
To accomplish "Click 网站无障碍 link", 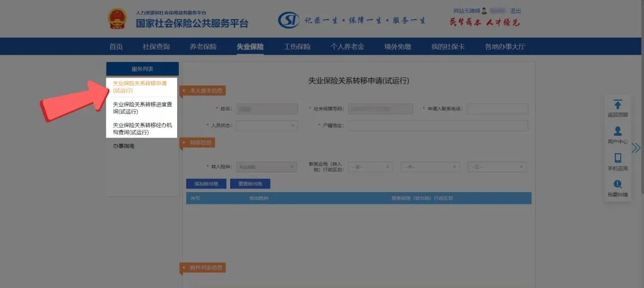I will [x=466, y=11].
